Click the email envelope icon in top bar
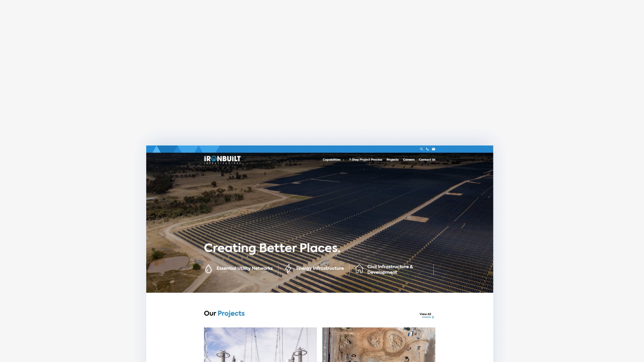Viewport: 644px width, 362px height. tap(433, 149)
